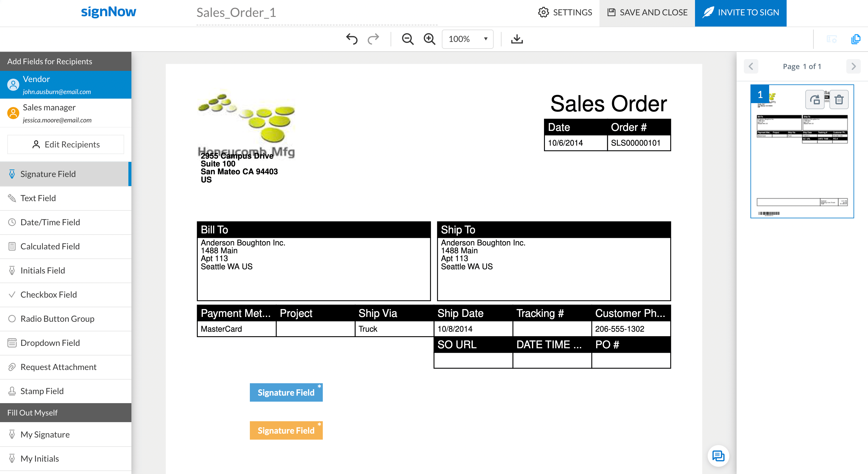Select Sales manager recipient jessica.moore
This screenshot has width=868, height=474.
66,113
